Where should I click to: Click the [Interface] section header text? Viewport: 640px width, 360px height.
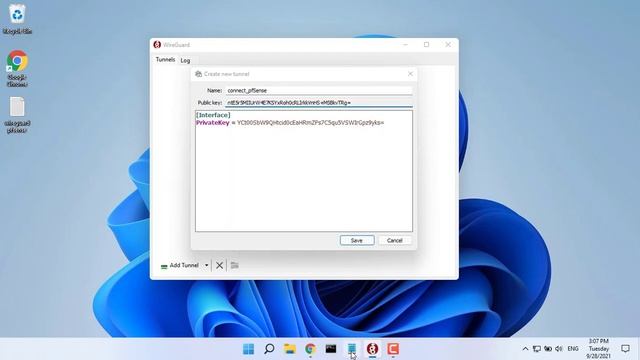pyautogui.click(x=213, y=115)
